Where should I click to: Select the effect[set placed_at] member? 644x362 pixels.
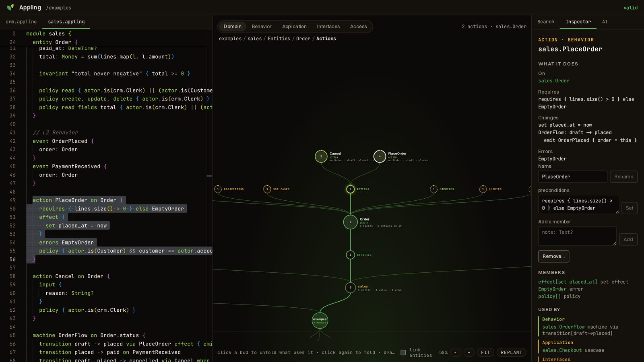pos(568,282)
